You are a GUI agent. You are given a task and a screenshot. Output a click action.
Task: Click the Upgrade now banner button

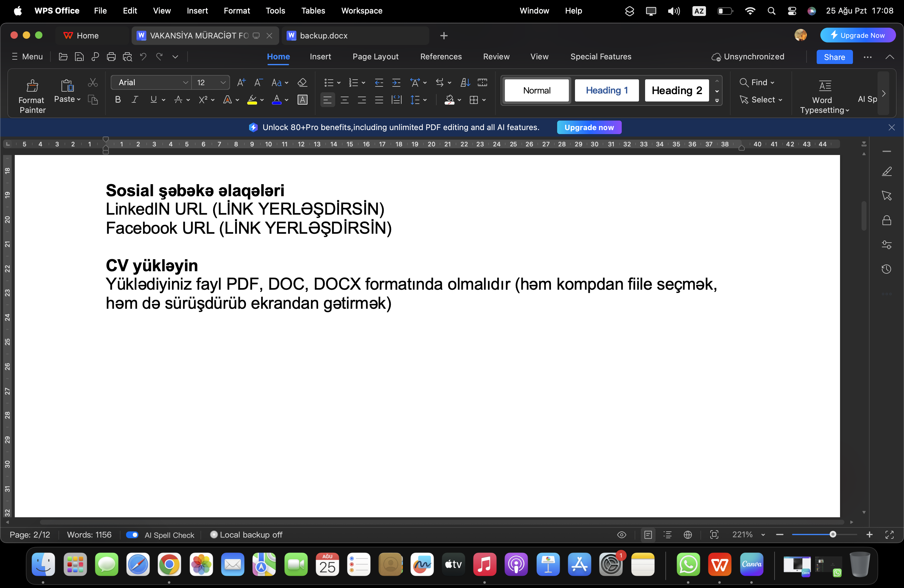pyautogui.click(x=589, y=128)
